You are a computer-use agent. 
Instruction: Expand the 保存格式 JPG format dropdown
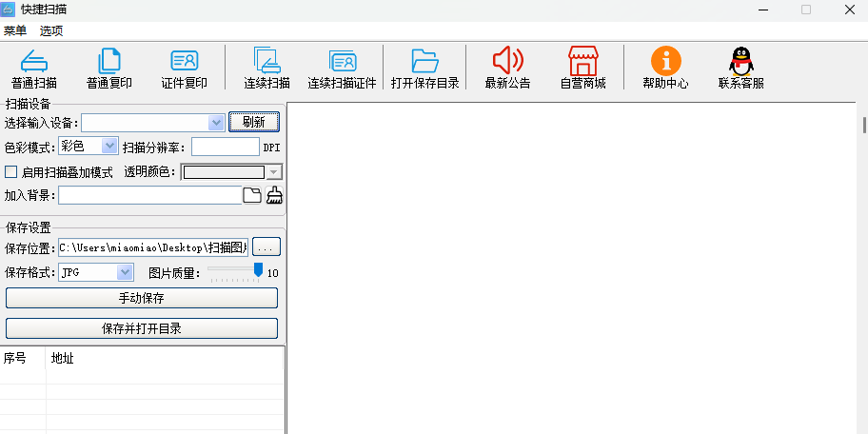(125, 273)
